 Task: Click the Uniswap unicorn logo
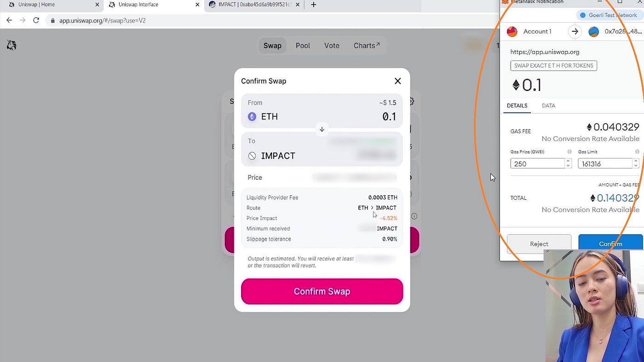11,45
